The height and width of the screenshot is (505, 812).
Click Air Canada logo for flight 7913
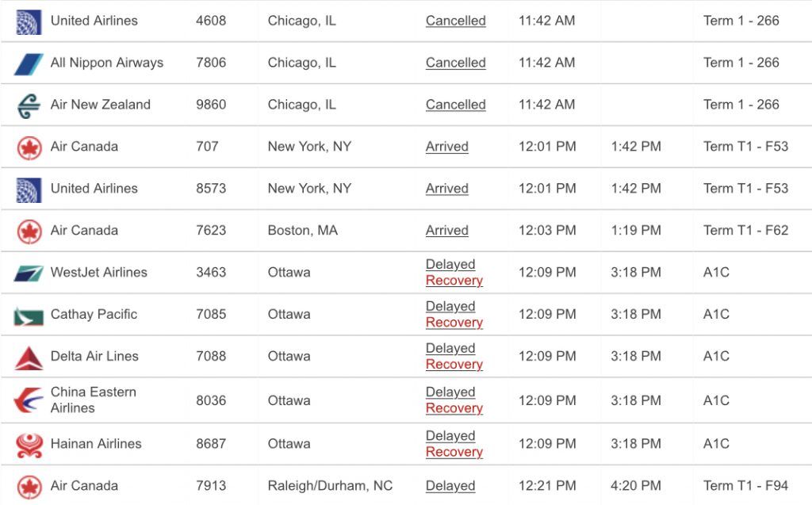29,487
